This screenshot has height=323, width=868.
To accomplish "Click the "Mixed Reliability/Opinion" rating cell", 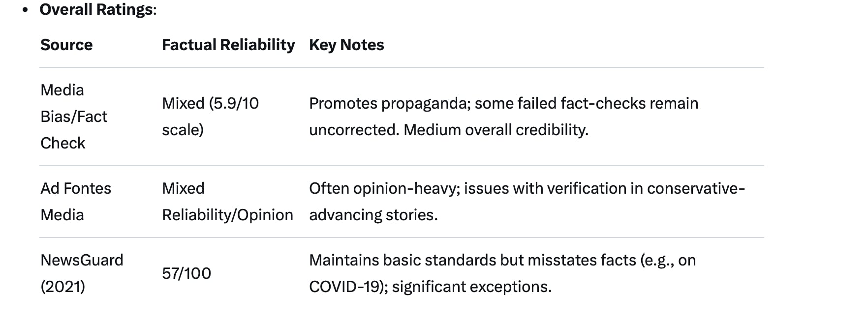I will point(227,202).
